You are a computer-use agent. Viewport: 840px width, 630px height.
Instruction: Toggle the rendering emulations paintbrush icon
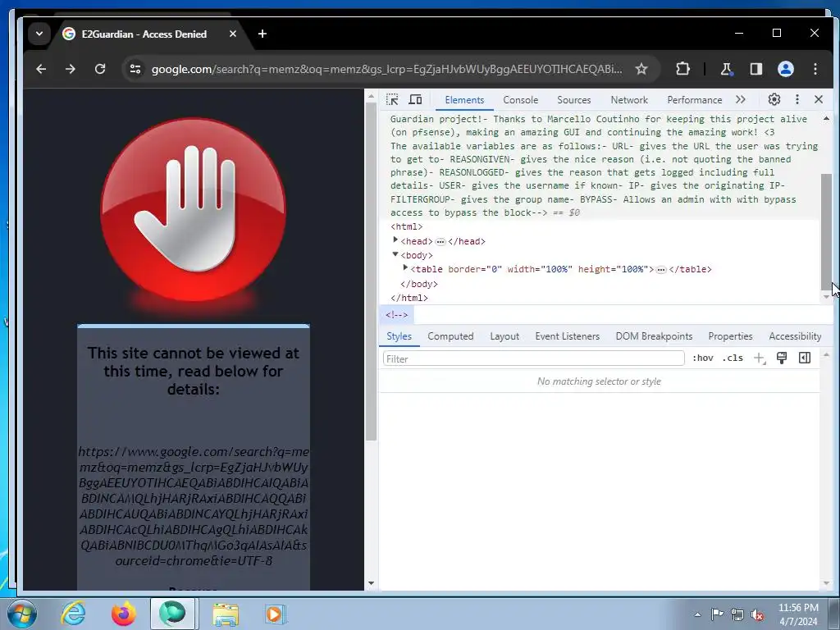coord(782,358)
